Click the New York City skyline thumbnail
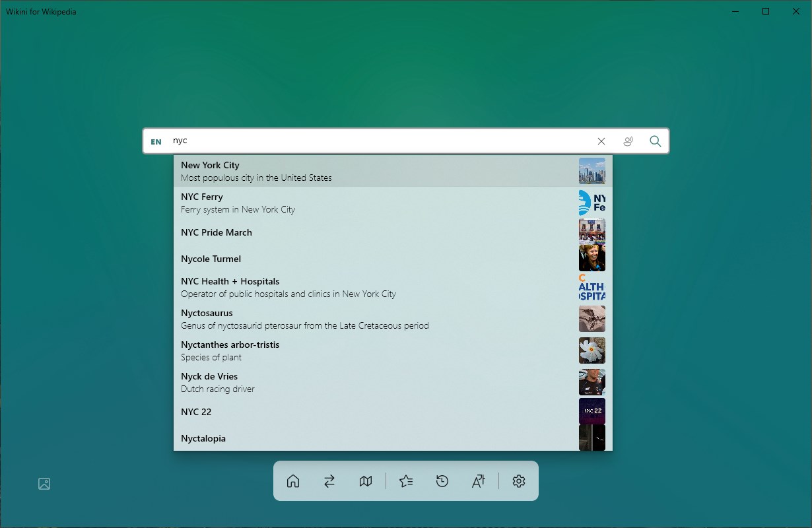Screen dimensions: 812x528 (x=592, y=171)
